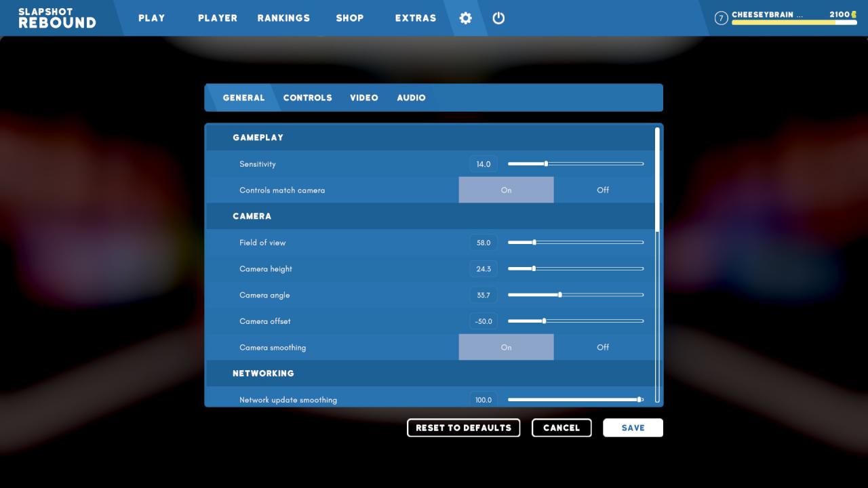Click the Field of view value box
868x488 pixels.
click(x=483, y=243)
